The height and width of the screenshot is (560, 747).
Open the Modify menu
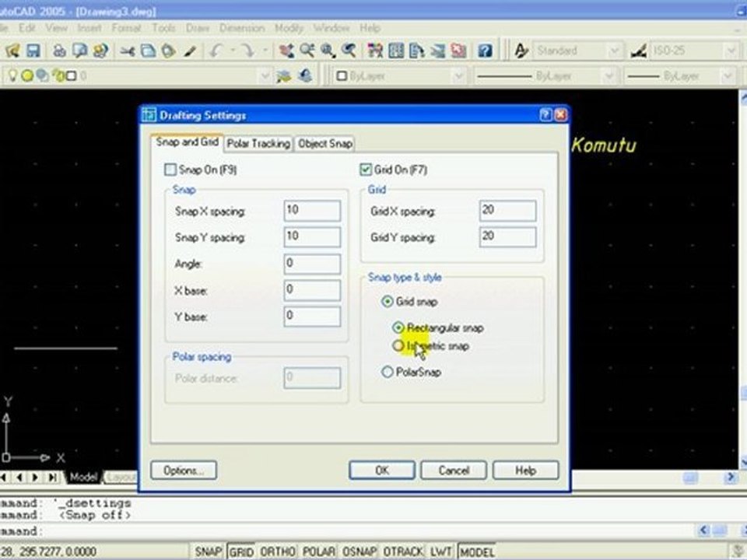coord(289,28)
